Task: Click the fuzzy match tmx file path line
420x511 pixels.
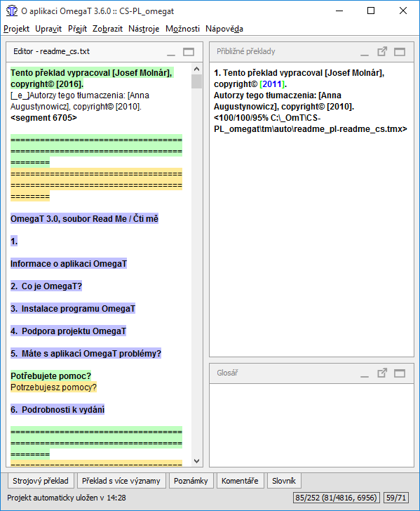Action: point(311,124)
